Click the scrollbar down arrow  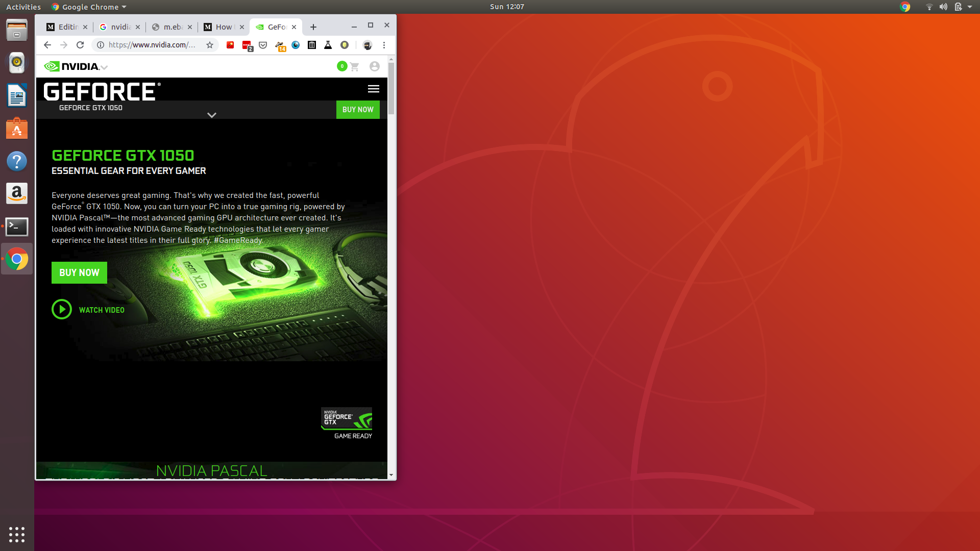[391, 475]
